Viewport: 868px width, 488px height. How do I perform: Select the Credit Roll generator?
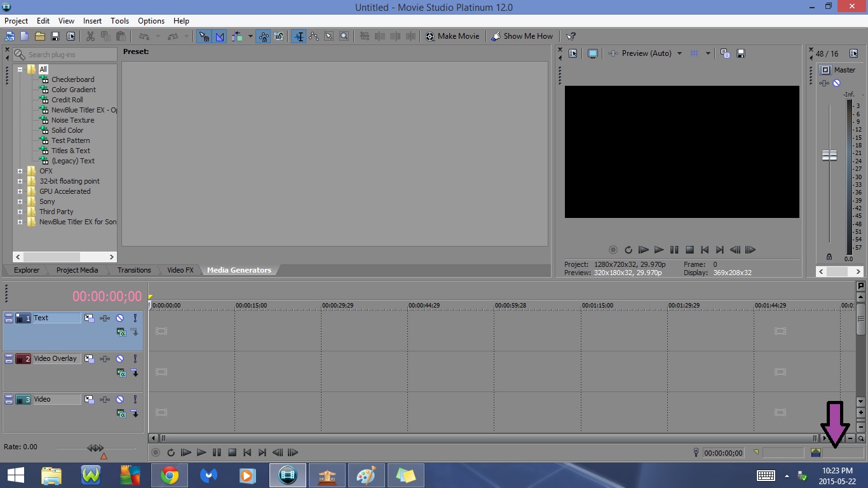67,100
